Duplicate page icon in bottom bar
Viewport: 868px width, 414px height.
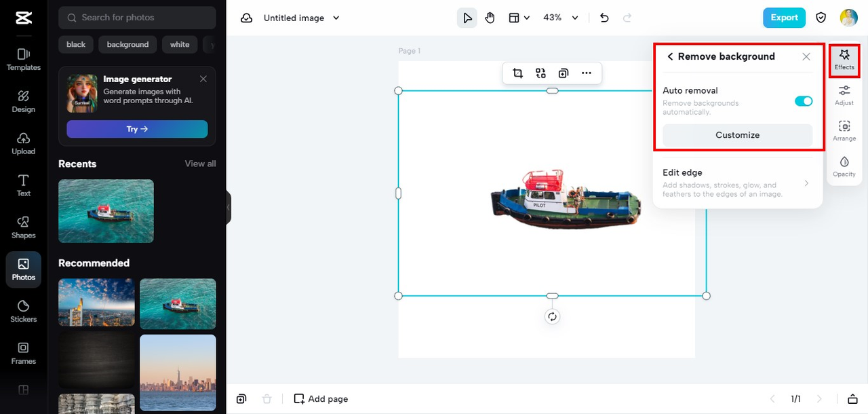pyautogui.click(x=241, y=399)
